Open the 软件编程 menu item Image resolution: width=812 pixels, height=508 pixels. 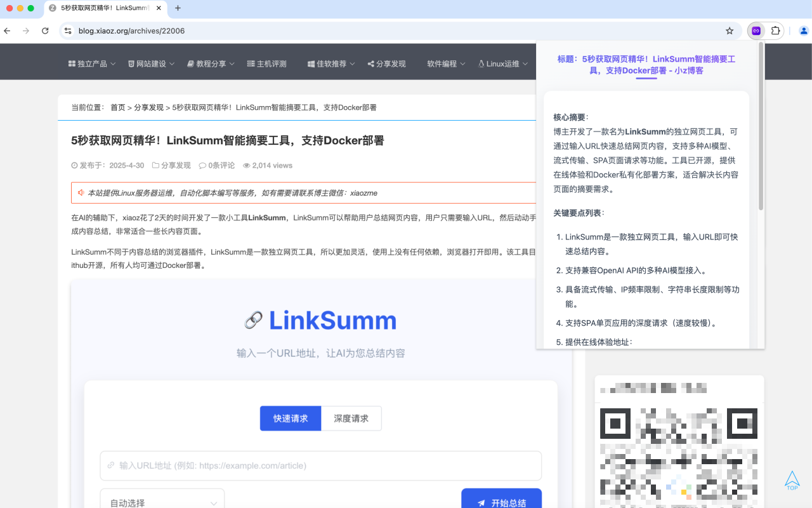point(447,64)
